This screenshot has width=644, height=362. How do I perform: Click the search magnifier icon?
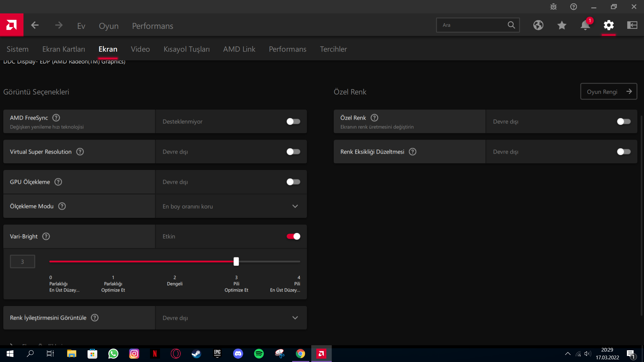(511, 25)
